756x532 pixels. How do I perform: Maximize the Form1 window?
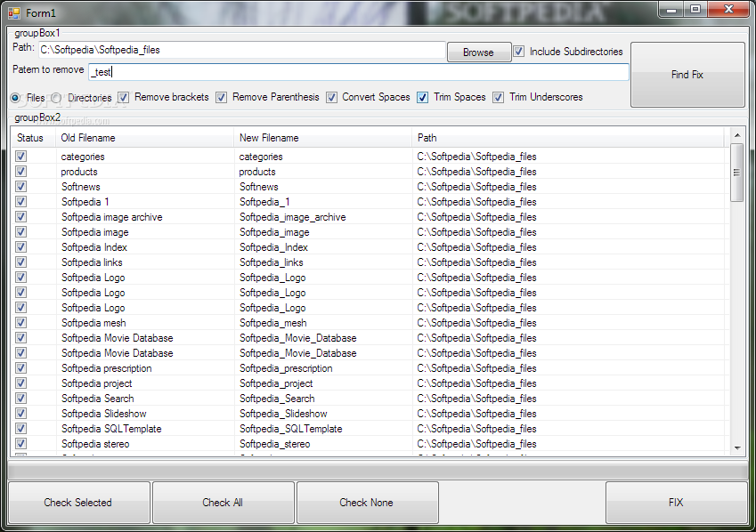(695, 9)
